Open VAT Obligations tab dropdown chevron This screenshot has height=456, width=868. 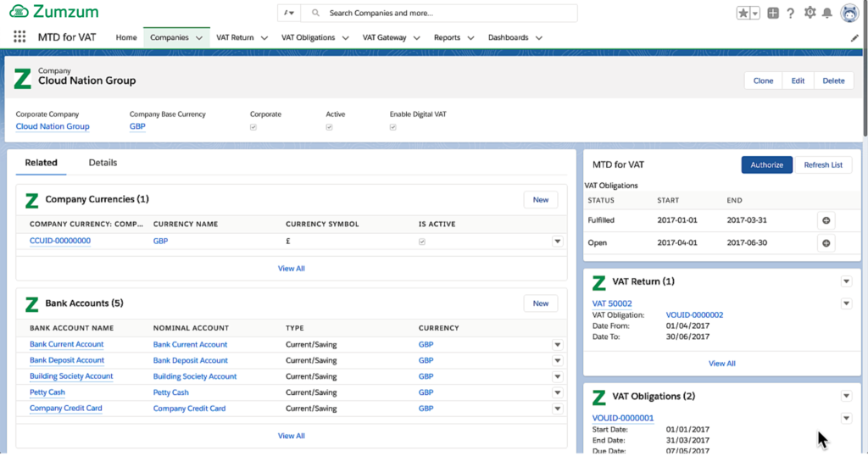(346, 37)
